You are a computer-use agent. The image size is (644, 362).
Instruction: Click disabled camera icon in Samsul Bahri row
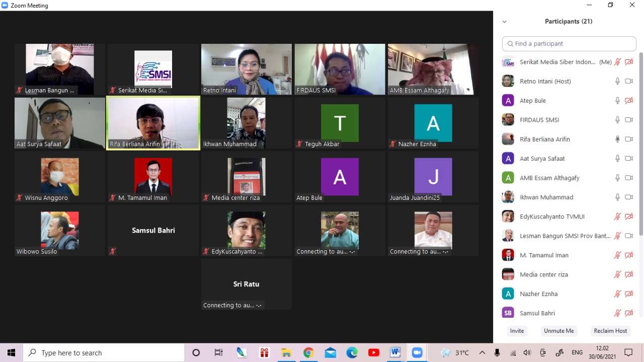[x=629, y=313]
